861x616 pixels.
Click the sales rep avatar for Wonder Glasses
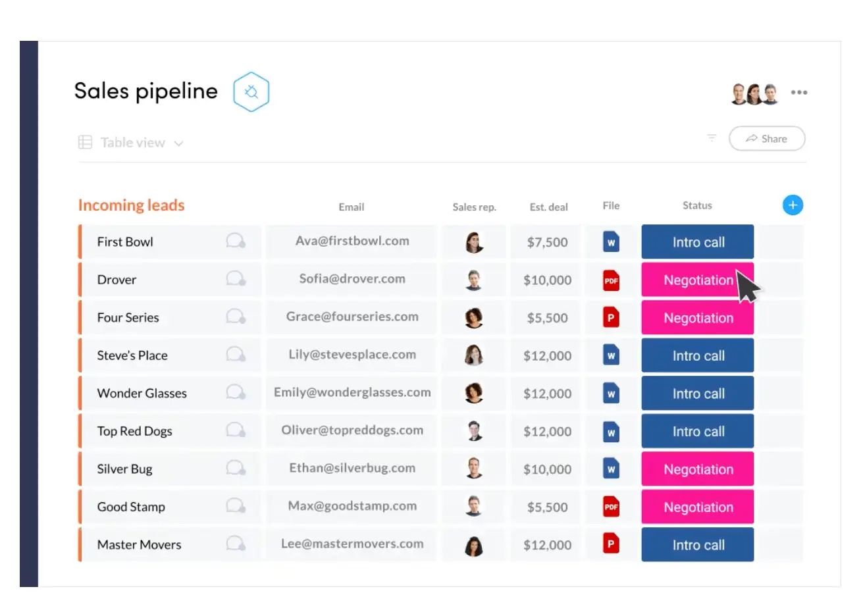pyautogui.click(x=474, y=394)
